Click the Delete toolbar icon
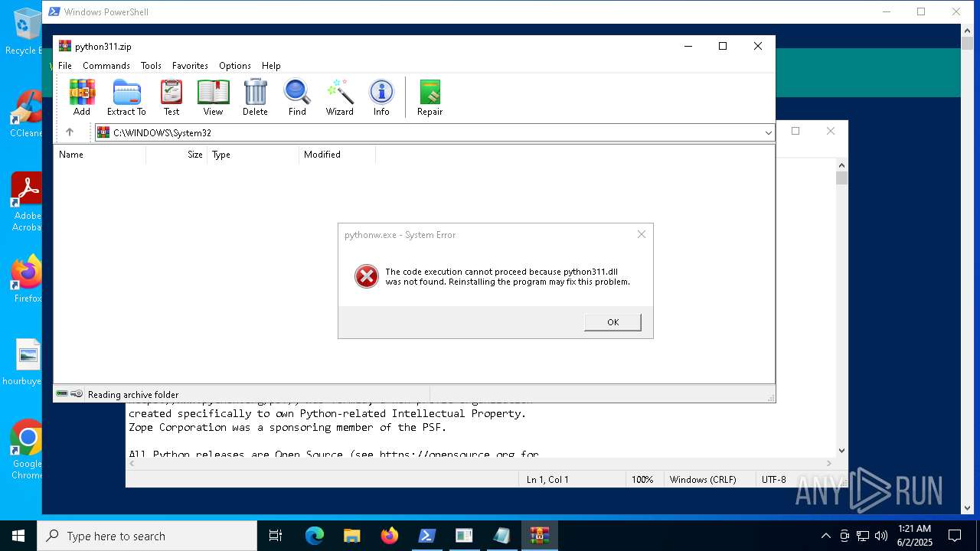980x551 pixels. click(x=255, y=97)
